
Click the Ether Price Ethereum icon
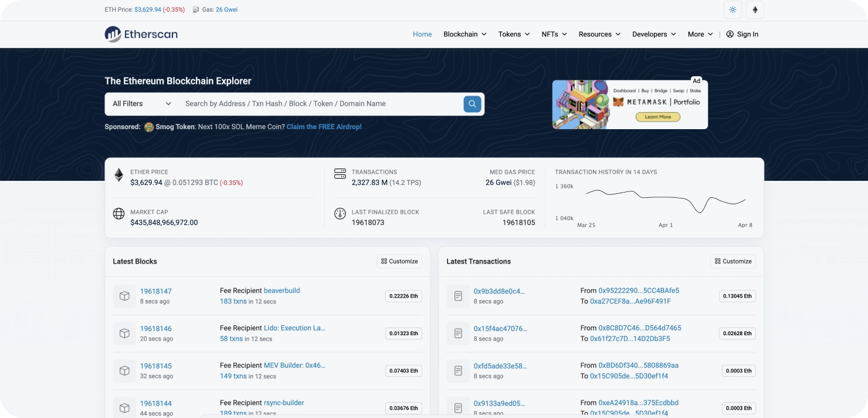(x=118, y=175)
